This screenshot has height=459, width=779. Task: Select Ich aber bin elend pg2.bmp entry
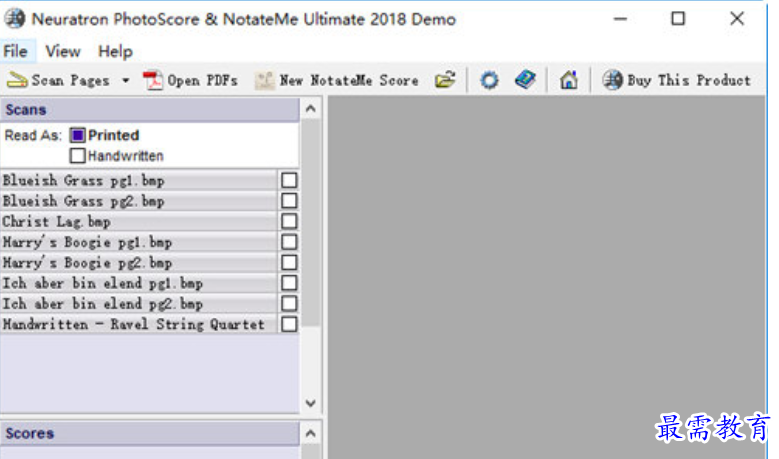pyautogui.click(x=139, y=304)
